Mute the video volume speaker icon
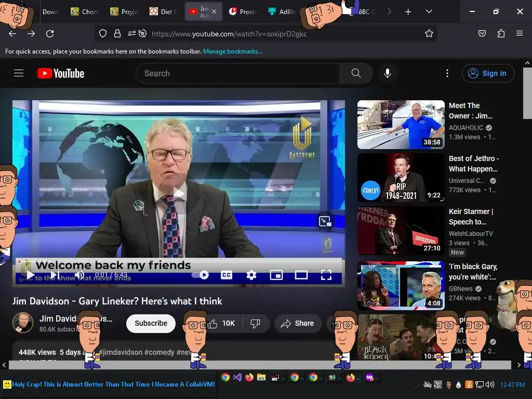The height and width of the screenshot is (399, 532). (x=79, y=275)
